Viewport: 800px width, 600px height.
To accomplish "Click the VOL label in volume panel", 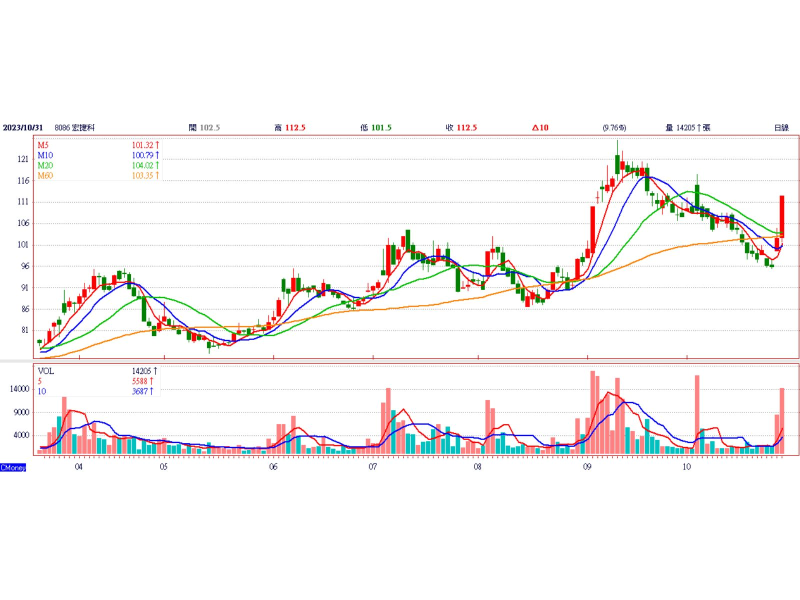I will coord(47,370).
